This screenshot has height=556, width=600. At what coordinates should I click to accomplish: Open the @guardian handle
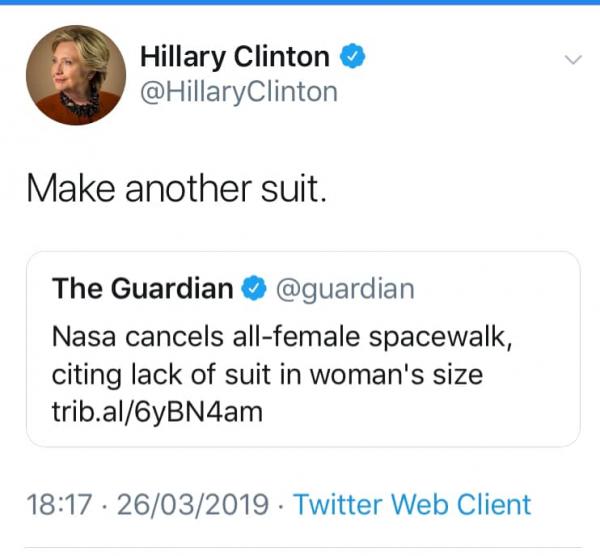point(343,288)
